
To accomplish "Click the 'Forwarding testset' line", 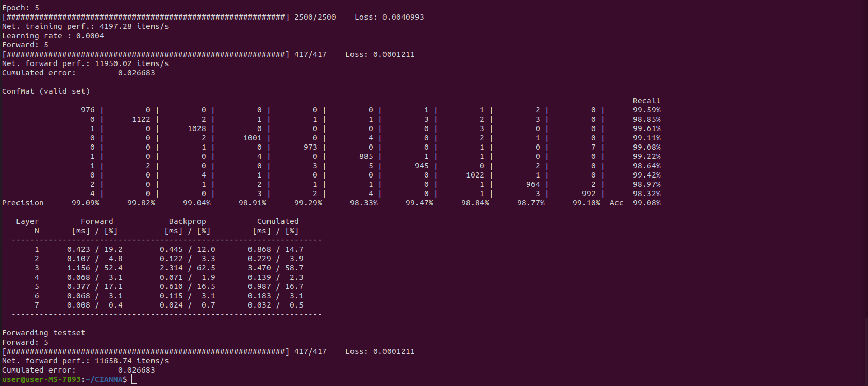I will tap(44, 333).
